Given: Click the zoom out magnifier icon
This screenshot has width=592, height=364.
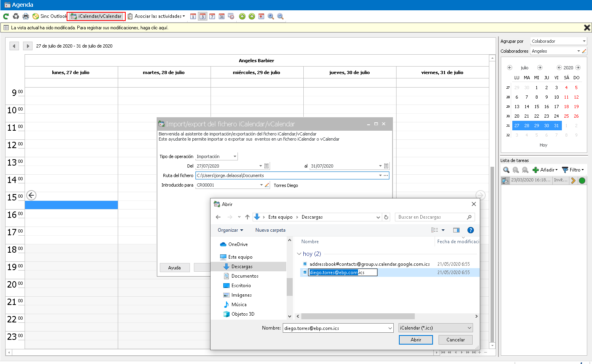Looking at the screenshot, I should (x=280, y=16).
